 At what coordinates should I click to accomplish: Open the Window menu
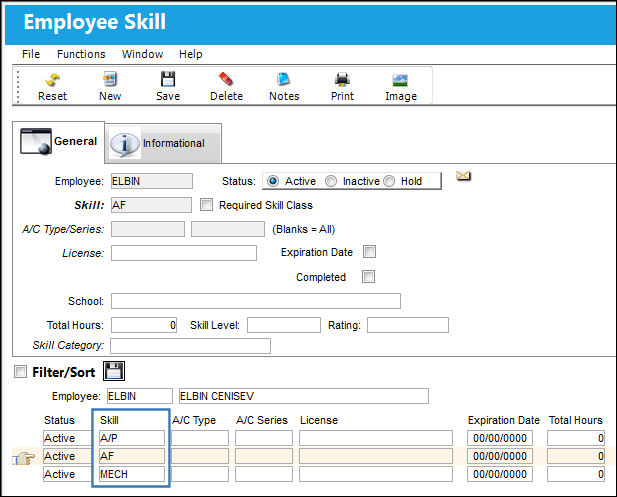[x=142, y=54]
